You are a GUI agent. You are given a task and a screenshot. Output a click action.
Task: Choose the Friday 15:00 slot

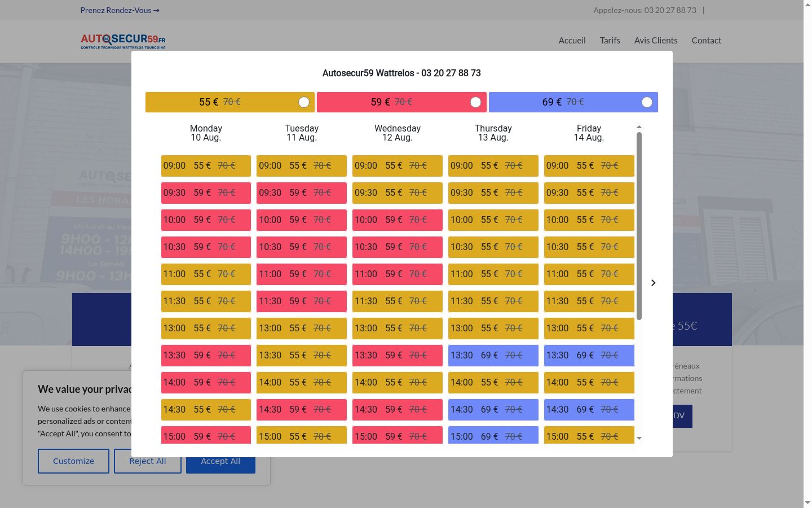[x=589, y=435]
